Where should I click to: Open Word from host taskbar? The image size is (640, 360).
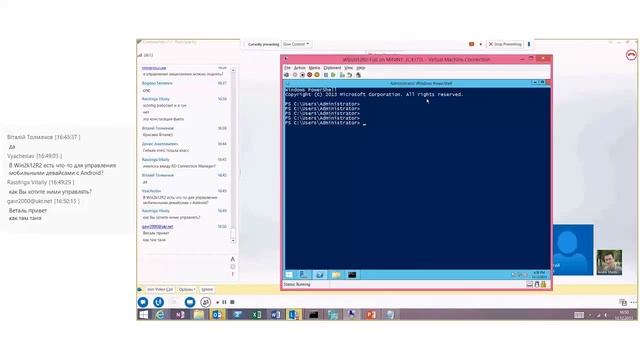[276, 314]
